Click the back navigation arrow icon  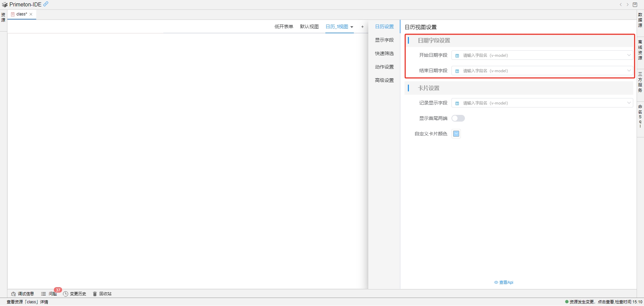[x=621, y=5]
